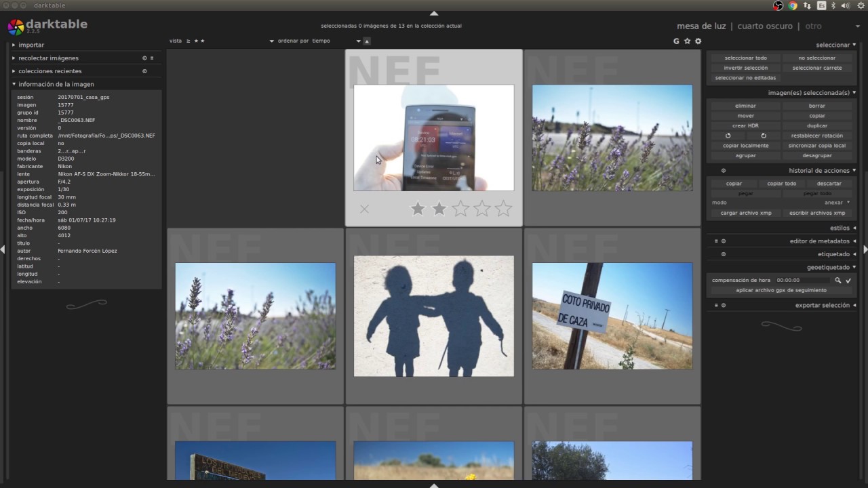
Task: Reset the etiquetado module
Action: [x=724, y=254]
